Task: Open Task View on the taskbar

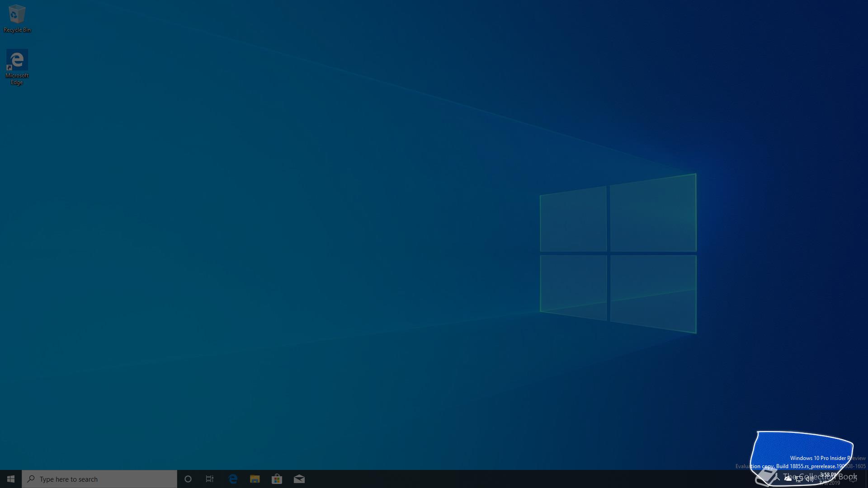Action: [210, 479]
